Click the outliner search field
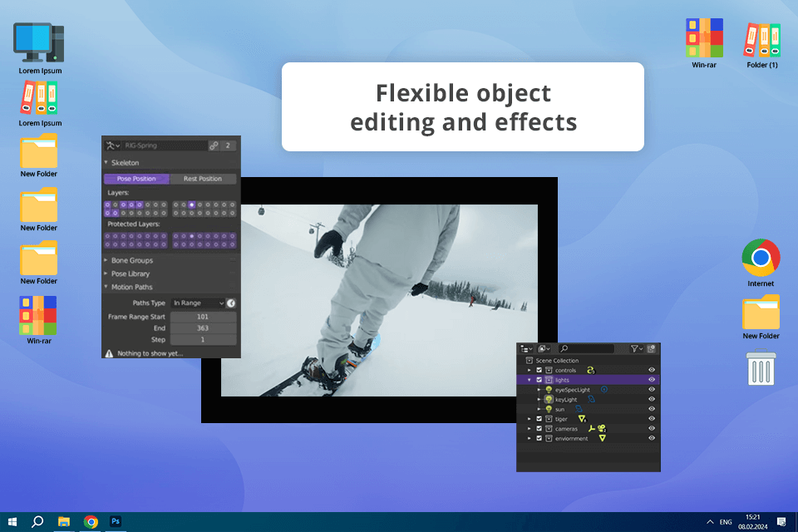The width and height of the screenshot is (798, 532). tap(586, 349)
